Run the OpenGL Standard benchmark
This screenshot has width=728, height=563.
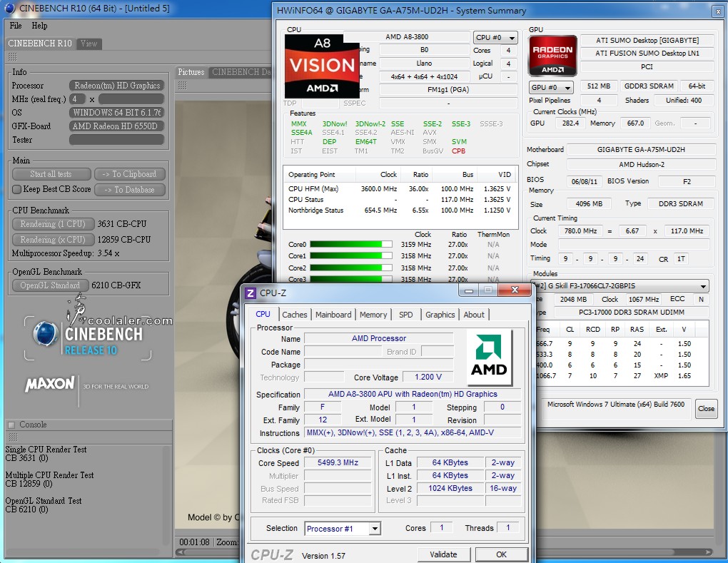[50, 285]
